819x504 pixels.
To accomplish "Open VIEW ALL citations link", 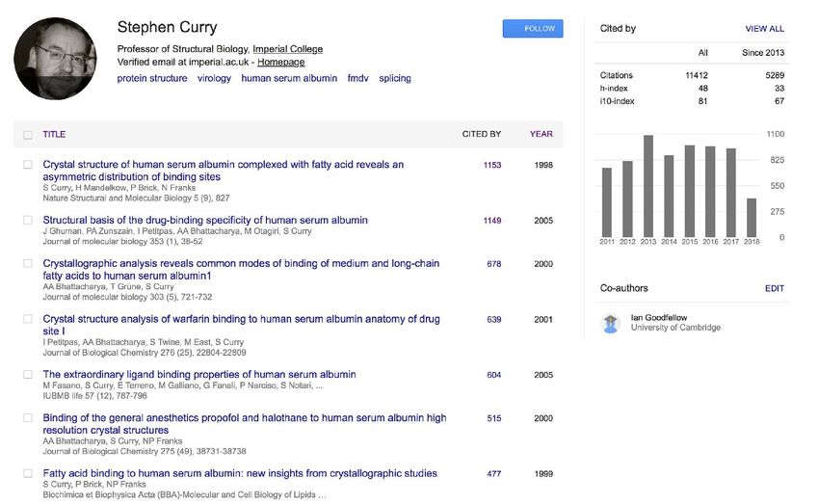I will pyautogui.click(x=765, y=29).
